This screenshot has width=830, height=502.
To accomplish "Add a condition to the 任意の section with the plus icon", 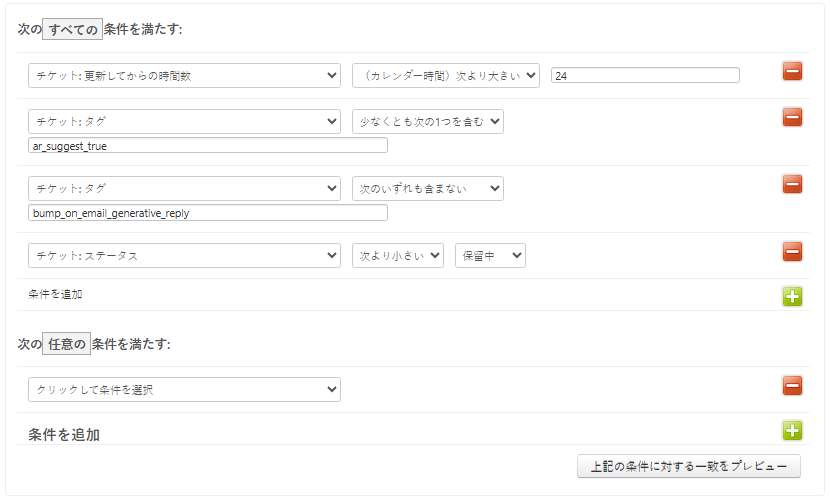I will point(792,431).
